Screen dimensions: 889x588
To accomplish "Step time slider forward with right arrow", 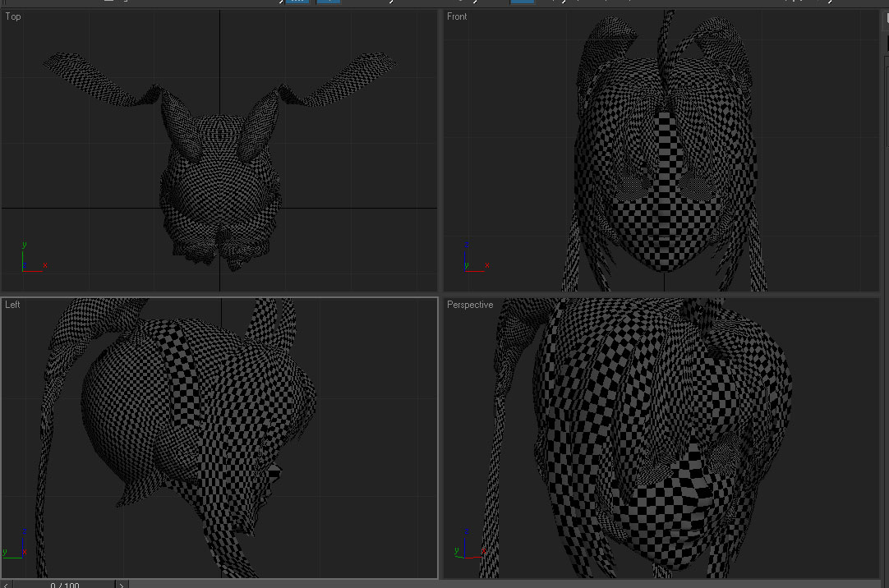I will tap(122, 584).
